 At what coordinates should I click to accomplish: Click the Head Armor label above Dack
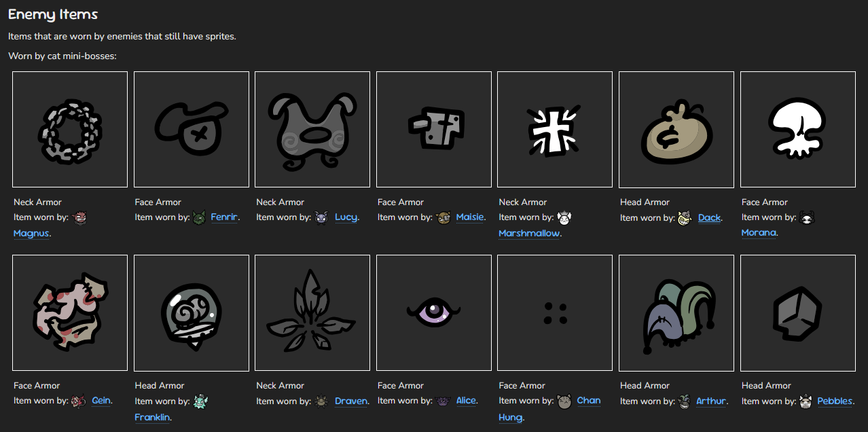(645, 202)
